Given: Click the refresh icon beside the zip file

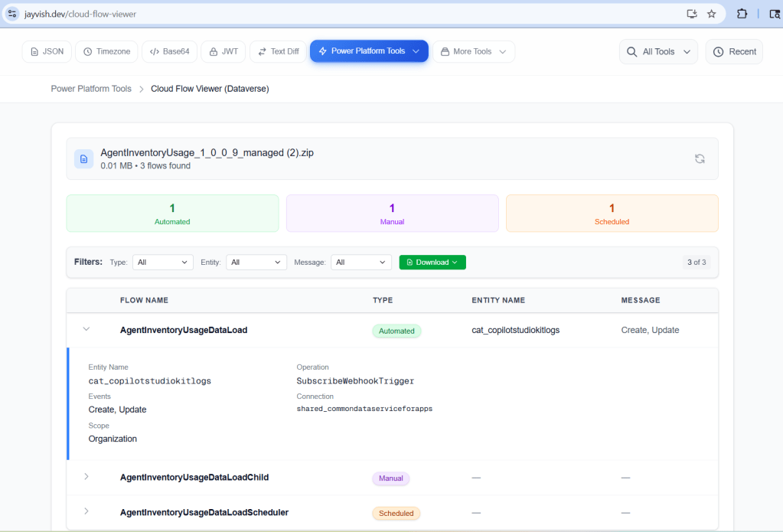Looking at the screenshot, I should click(x=699, y=158).
